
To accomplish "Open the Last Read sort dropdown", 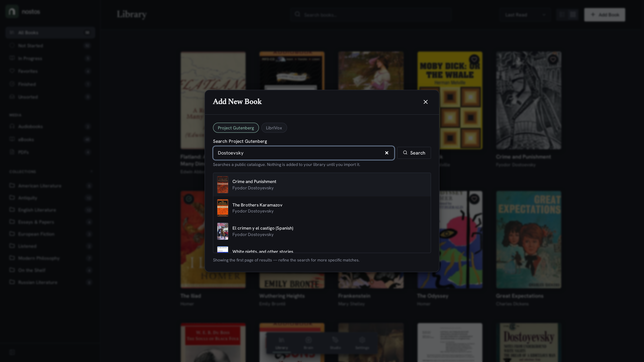I will 525,15.
